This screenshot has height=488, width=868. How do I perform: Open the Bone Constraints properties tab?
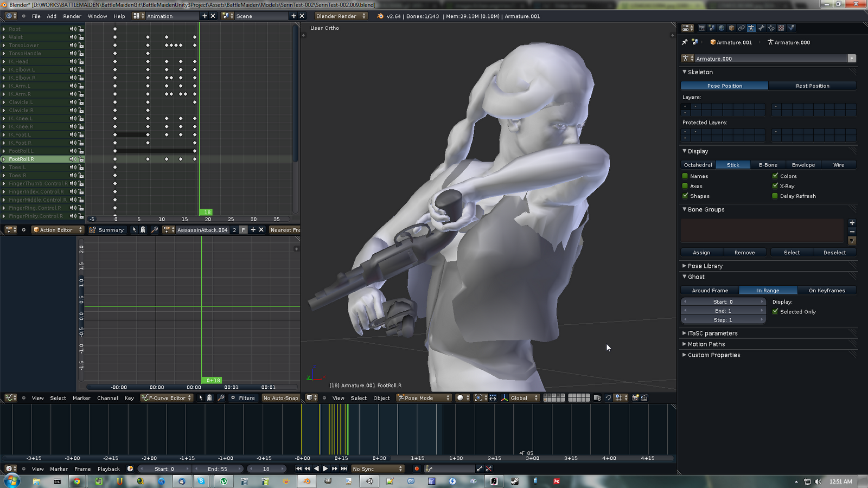771,28
